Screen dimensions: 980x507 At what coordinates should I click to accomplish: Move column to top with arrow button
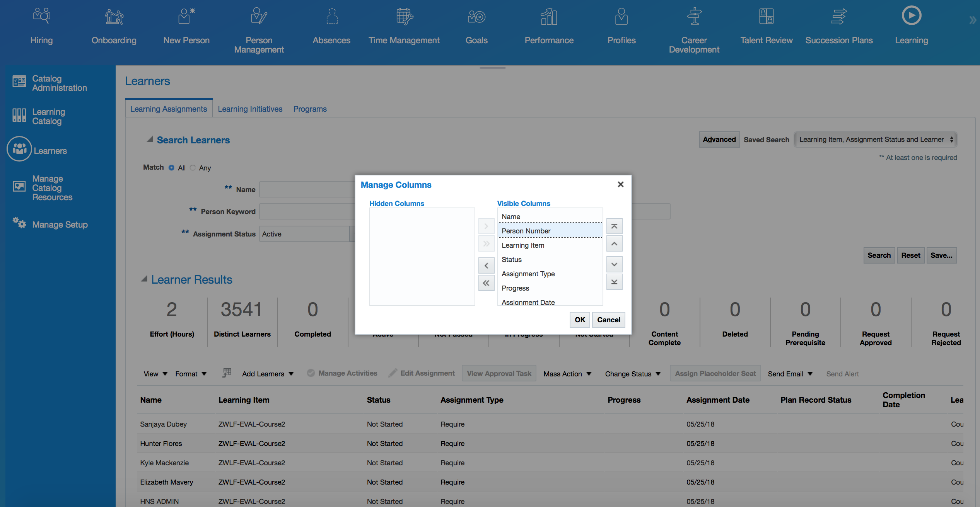click(614, 226)
